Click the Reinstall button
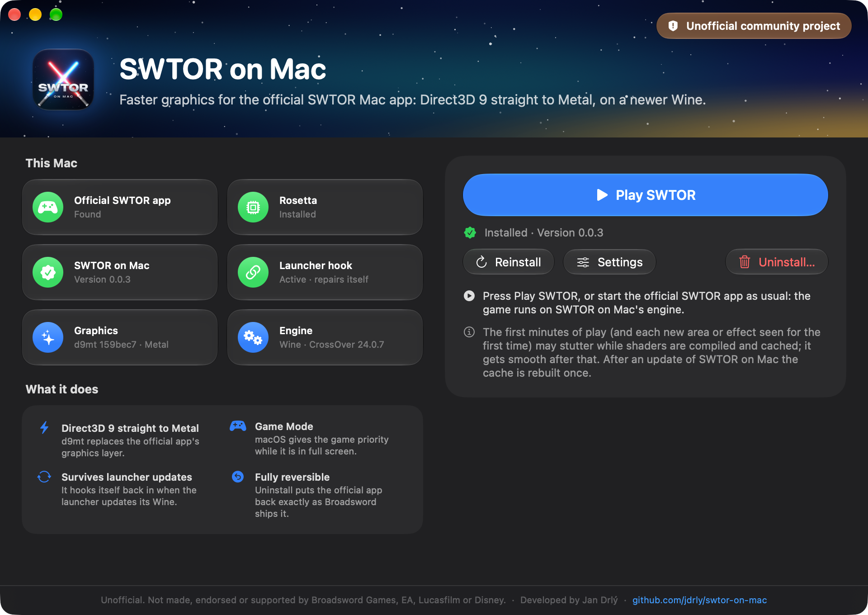This screenshot has height=615, width=868. click(x=509, y=262)
